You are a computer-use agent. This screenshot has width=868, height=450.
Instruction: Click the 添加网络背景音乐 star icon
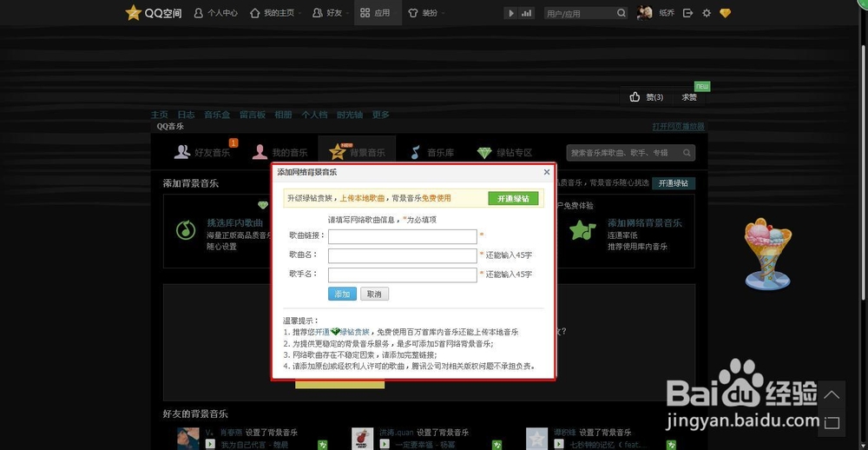click(582, 229)
